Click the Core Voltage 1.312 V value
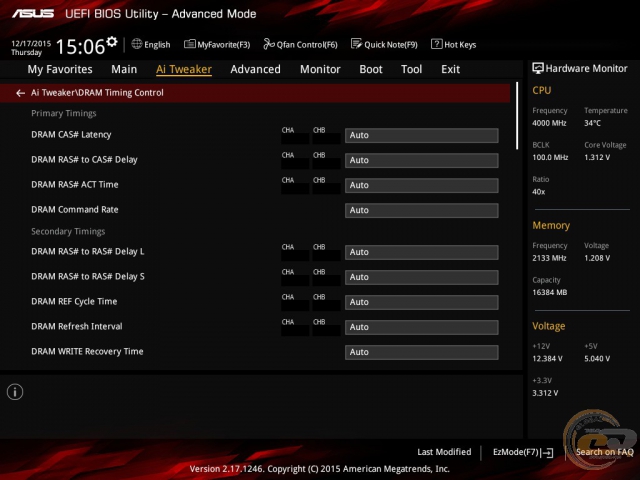Screen dimensions: 640x480 coord(597,158)
